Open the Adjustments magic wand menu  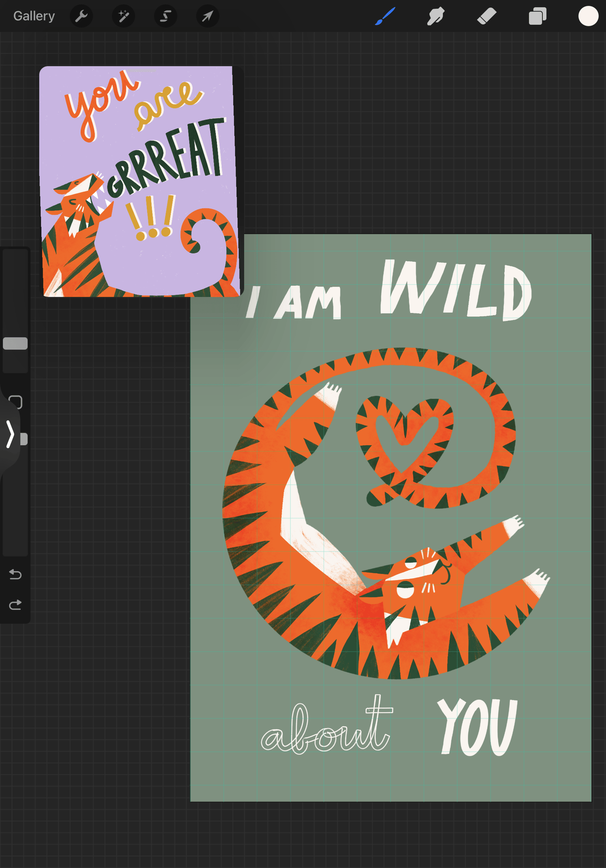point(123,16)
